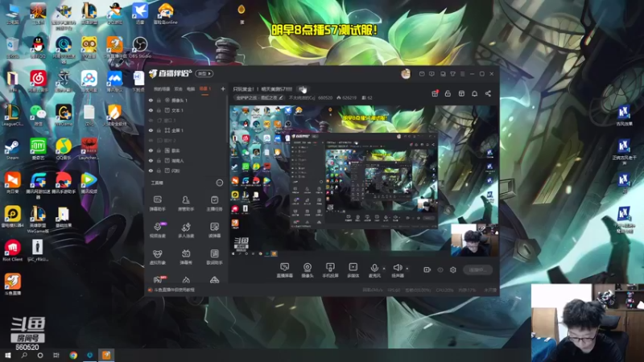
Task: Toggle the lock on 全屏 1 source
Action: pyautogui.click(x=159, y=130)
